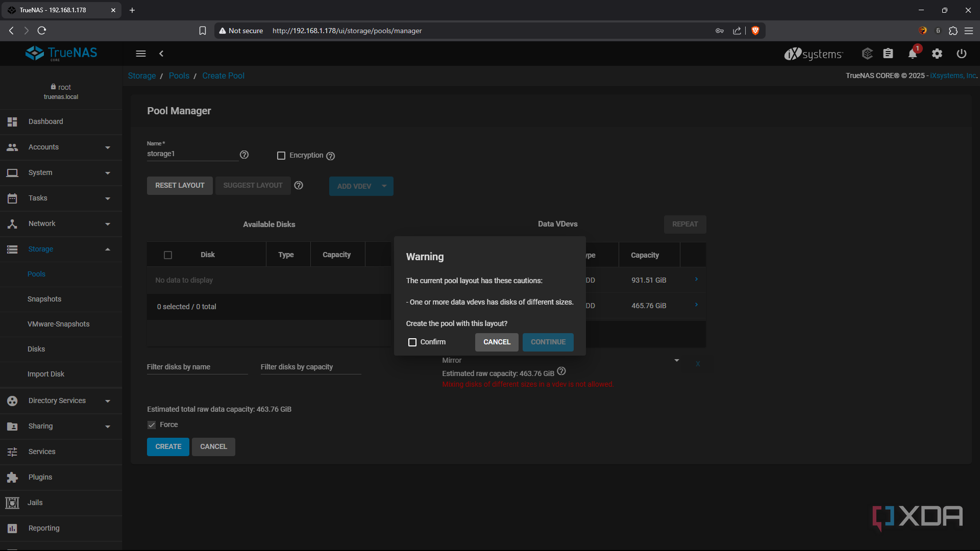Collapse the Storage menu

point(61,249)
